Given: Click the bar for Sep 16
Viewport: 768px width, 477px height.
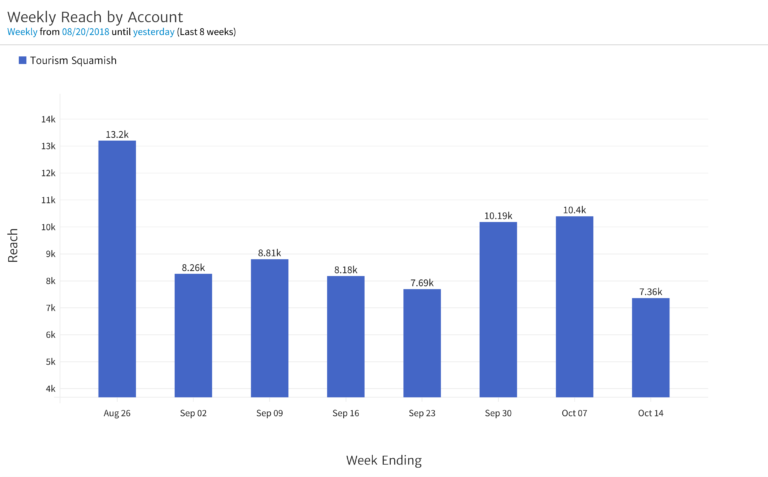Looking at the screenshot, I should 345,336.
